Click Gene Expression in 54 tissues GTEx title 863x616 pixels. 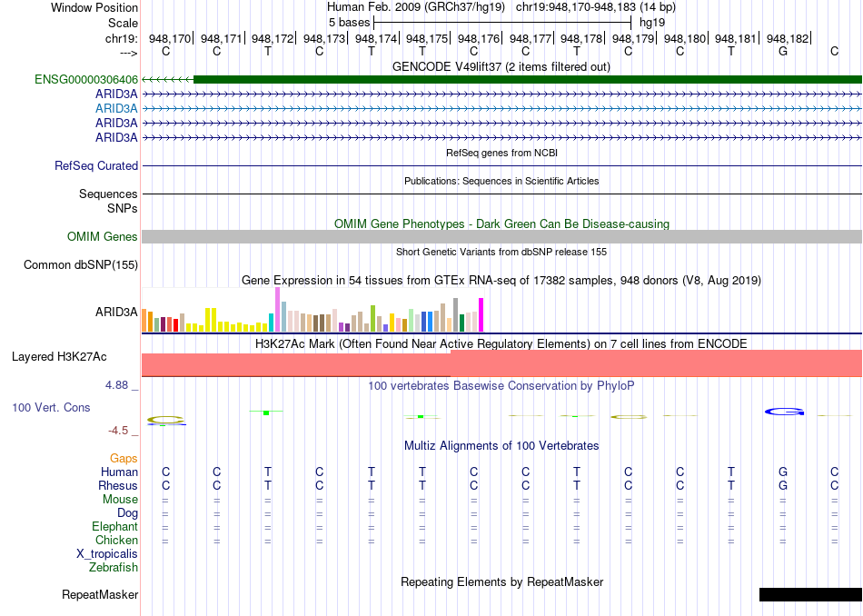pos(501,280)
